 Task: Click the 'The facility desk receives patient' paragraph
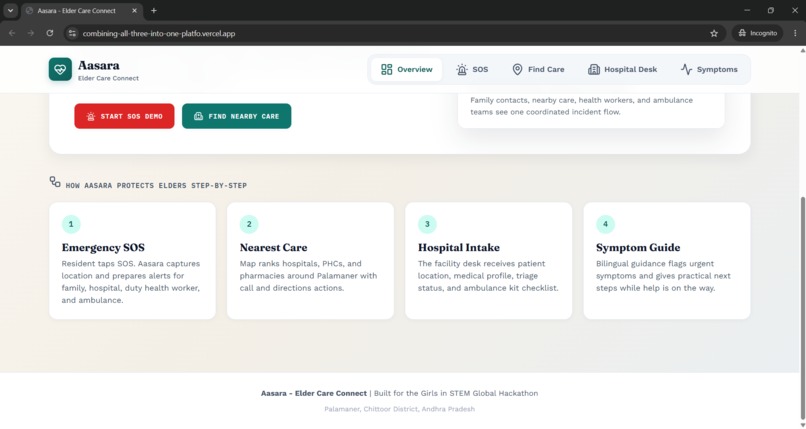point(488,276)
